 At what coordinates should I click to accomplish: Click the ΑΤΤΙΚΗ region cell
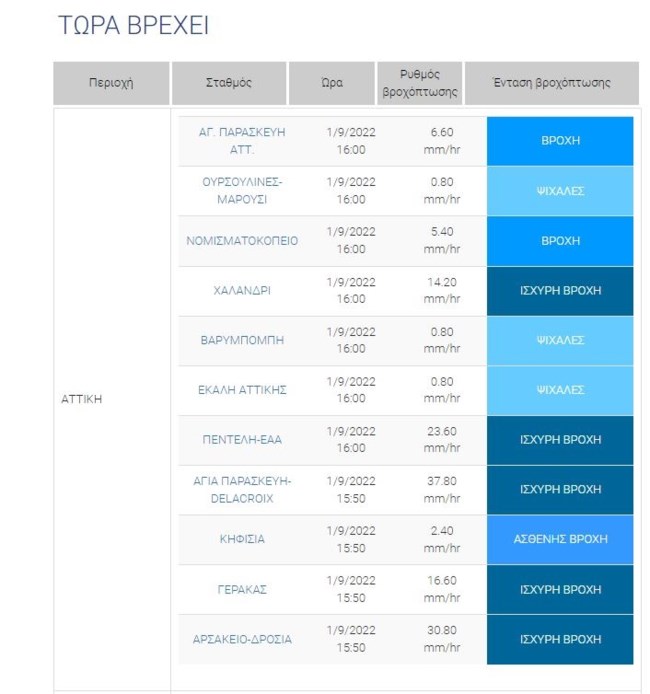point(82,399)
